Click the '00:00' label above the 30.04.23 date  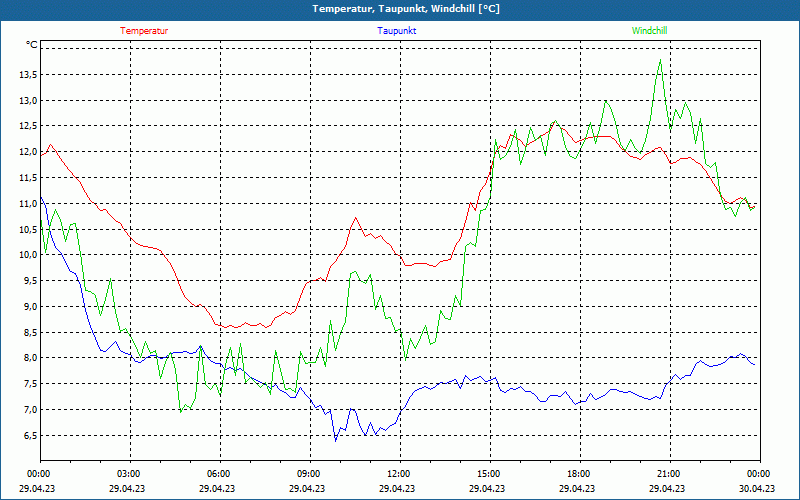[758, 474]
